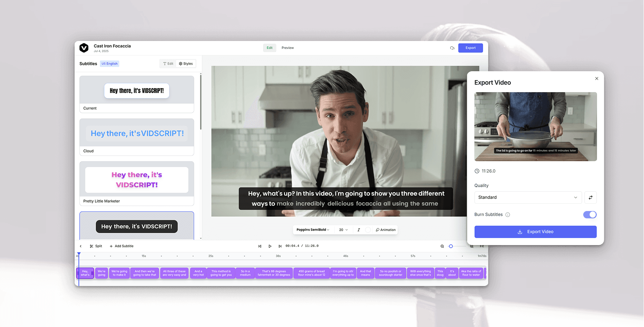Select the 'Hey, what's' timeline clip
This screenshot has width=644, height=327.
pos(85,273)
